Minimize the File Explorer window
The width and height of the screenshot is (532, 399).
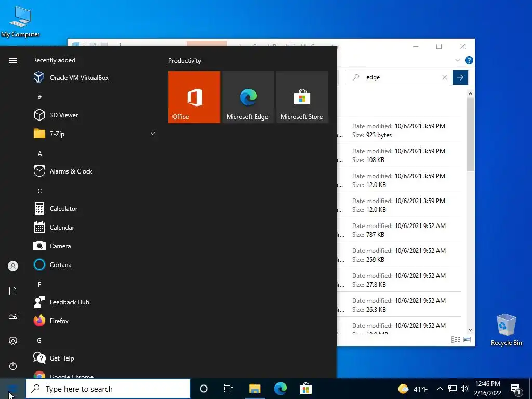[x=416, y=46]
